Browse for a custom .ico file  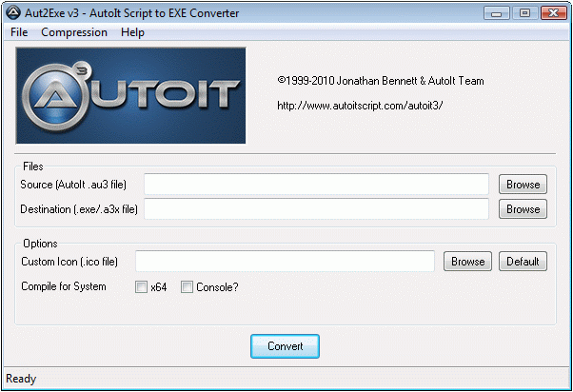tap(467, 262)
